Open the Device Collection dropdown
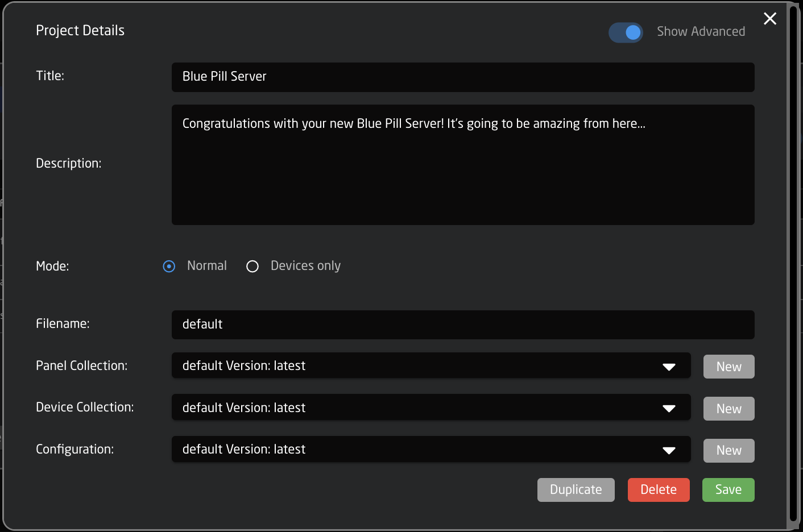 [x=421, y=408]
